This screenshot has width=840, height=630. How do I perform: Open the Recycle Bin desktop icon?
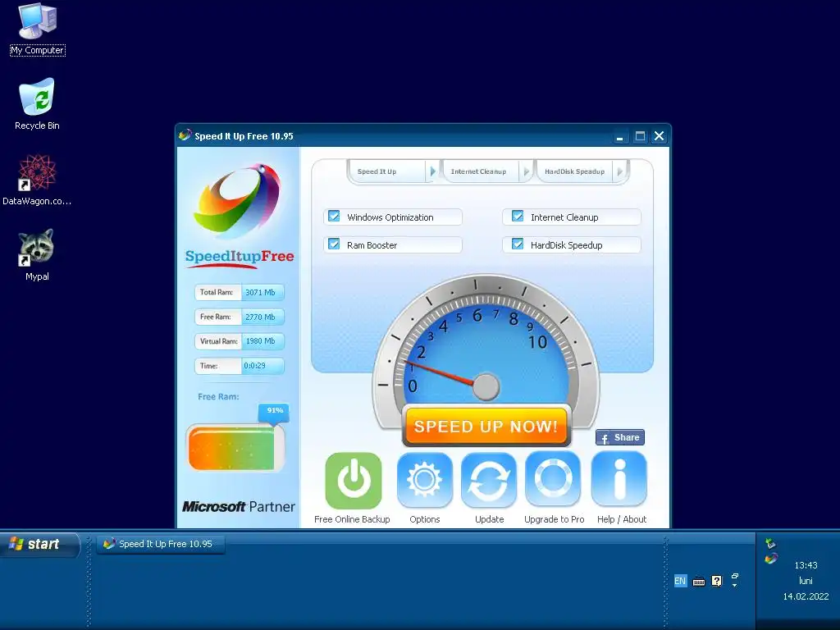click(37, 97)
